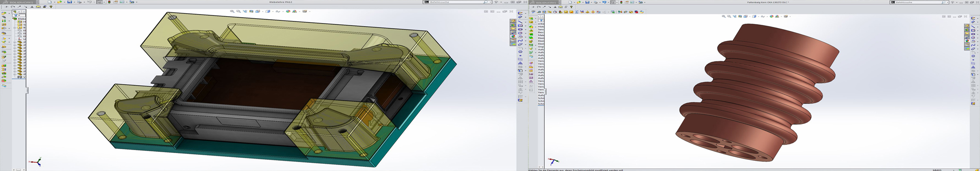Click Insert Components icon atop Klebelehre assembly toolbar
Viewport: 980px width, 171px height.
tap(4, 13)
